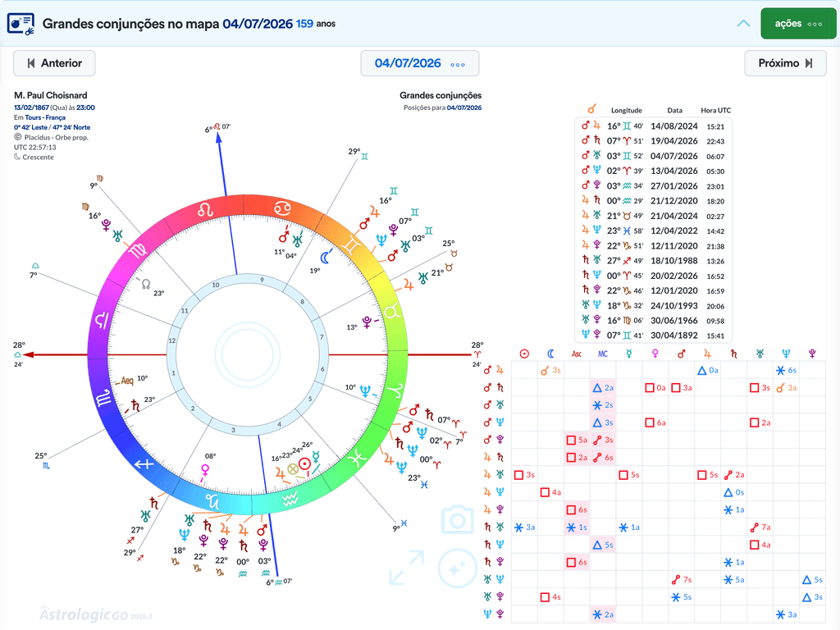
Task: Click the Moon column header symbol
Action: tap(550, 354)
